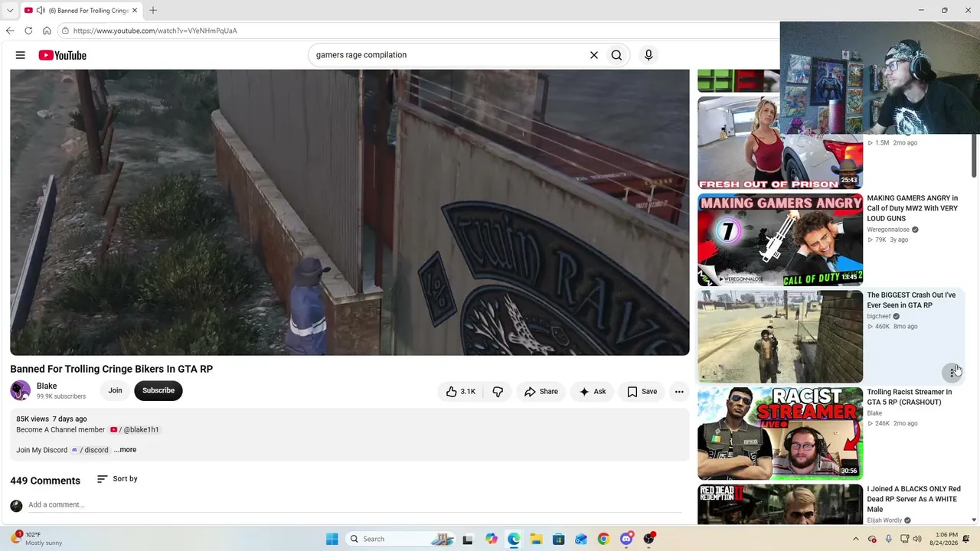Visit the Elijah Wordly channel link
Image resolution: width=980 pixels, height=551 pixels.
(884, 520)
